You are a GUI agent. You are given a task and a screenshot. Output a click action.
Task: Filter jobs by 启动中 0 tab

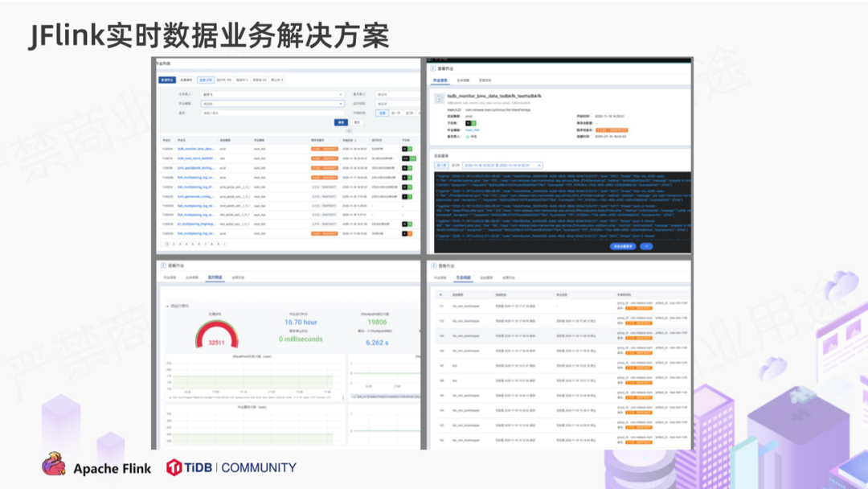tap(242, 80)
